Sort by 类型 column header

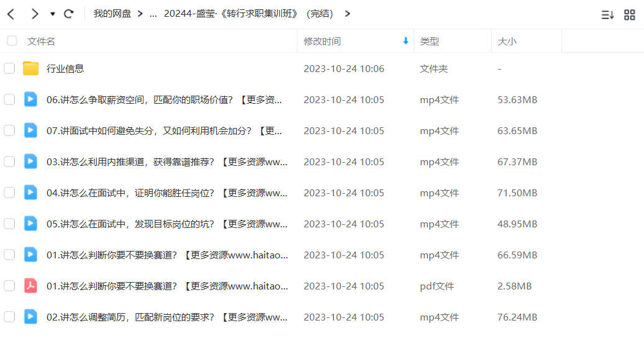click(x=429, y=41)
